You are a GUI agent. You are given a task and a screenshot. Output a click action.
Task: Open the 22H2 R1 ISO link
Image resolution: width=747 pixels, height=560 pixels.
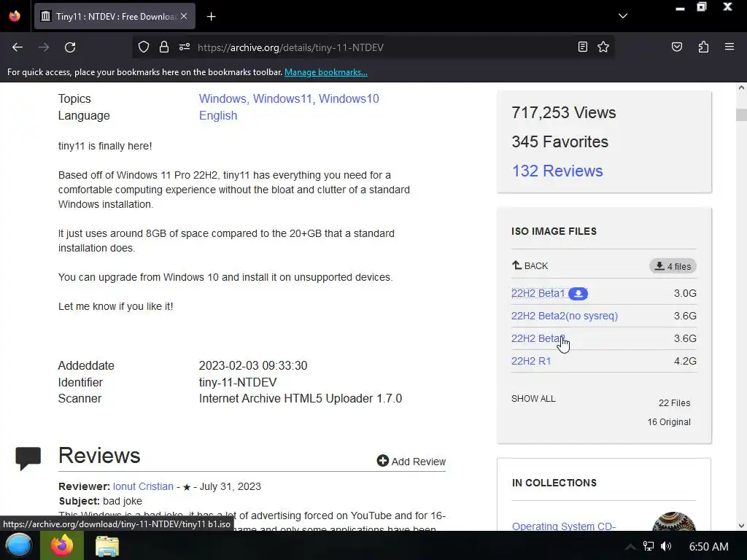click(x=531, y=361)
